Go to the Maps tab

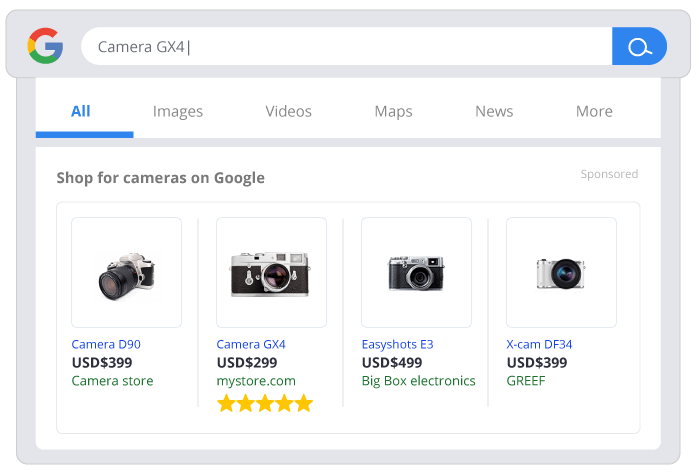[393, 111]
